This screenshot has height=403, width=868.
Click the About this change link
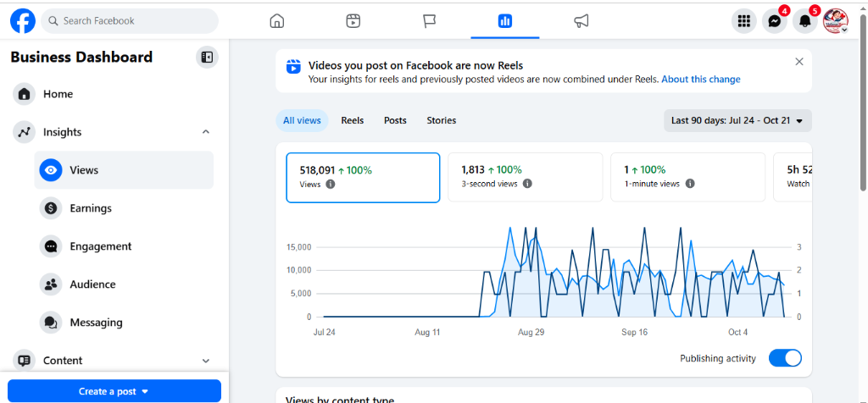pyautogui.click(x=701, y=79)
